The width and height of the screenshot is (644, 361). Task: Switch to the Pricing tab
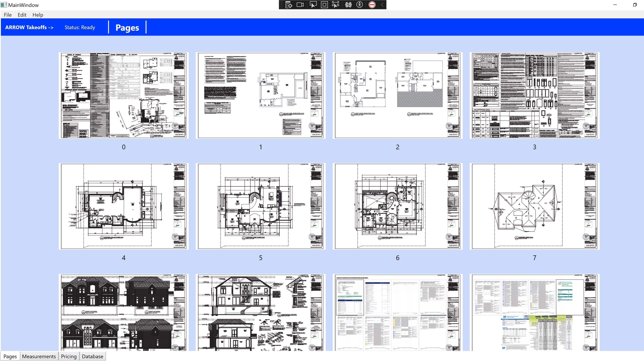(69, 356)
